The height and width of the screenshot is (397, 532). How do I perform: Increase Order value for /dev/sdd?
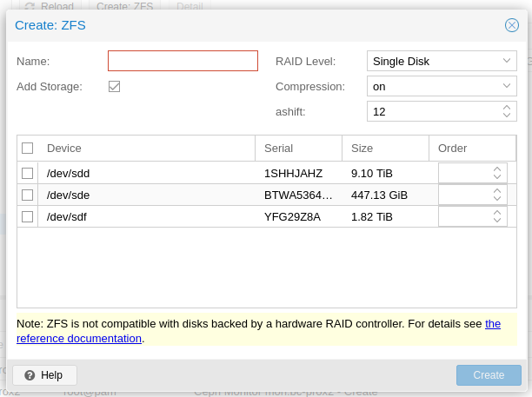(497, 169)
